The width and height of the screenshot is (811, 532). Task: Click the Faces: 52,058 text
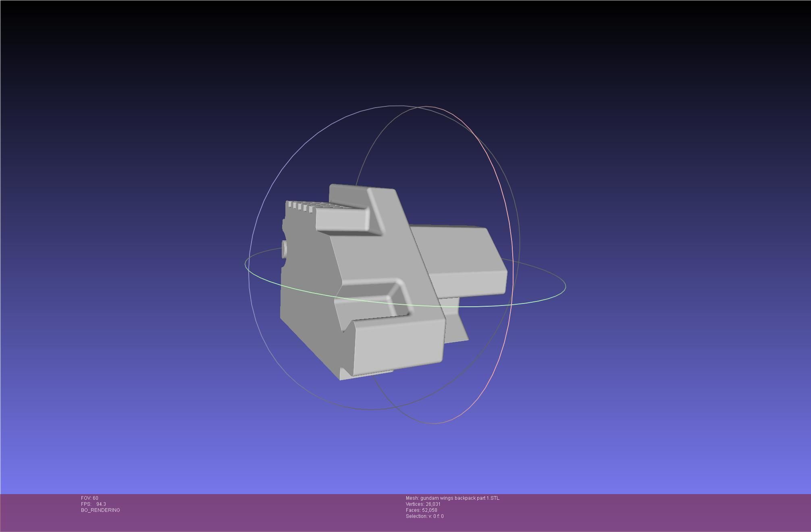coord(422,510)
